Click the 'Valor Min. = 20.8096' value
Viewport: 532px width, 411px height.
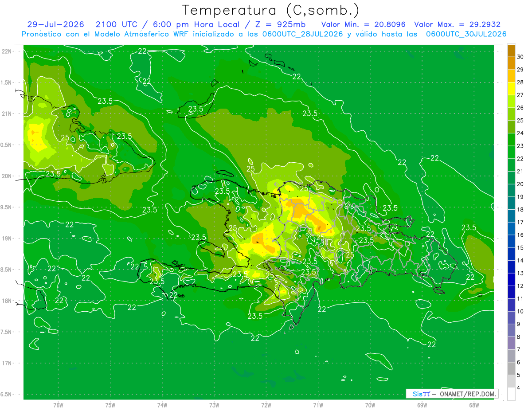point(363,24)
